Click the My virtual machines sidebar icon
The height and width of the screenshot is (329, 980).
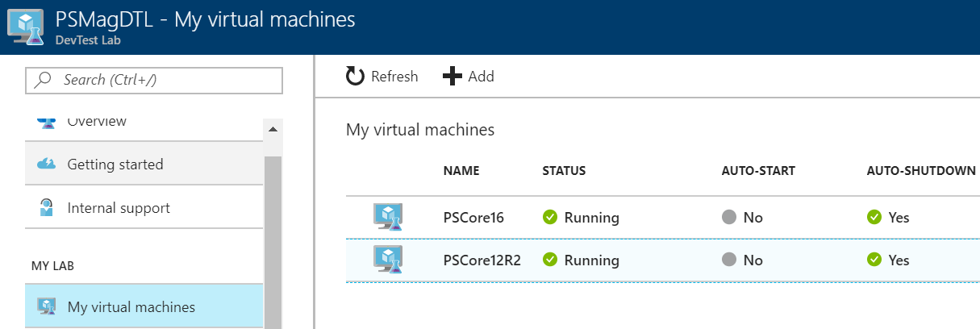pyautogui.click(x=47, y=307)
